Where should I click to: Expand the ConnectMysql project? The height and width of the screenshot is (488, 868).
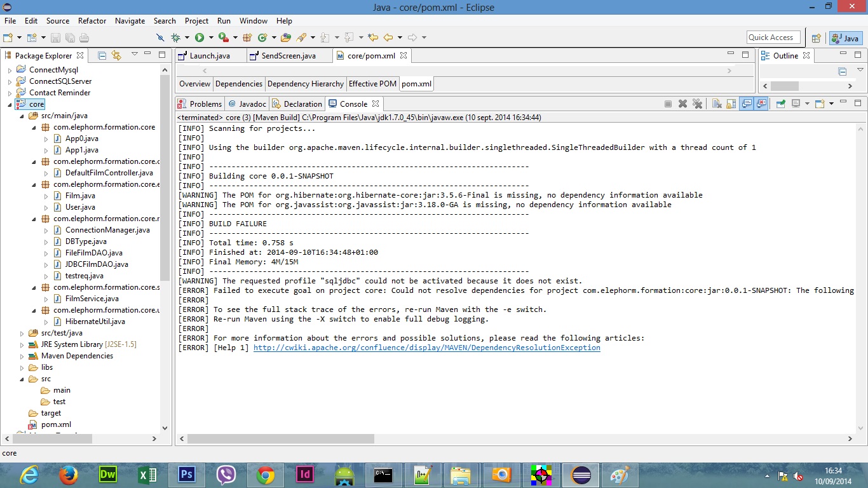point(10,70)
